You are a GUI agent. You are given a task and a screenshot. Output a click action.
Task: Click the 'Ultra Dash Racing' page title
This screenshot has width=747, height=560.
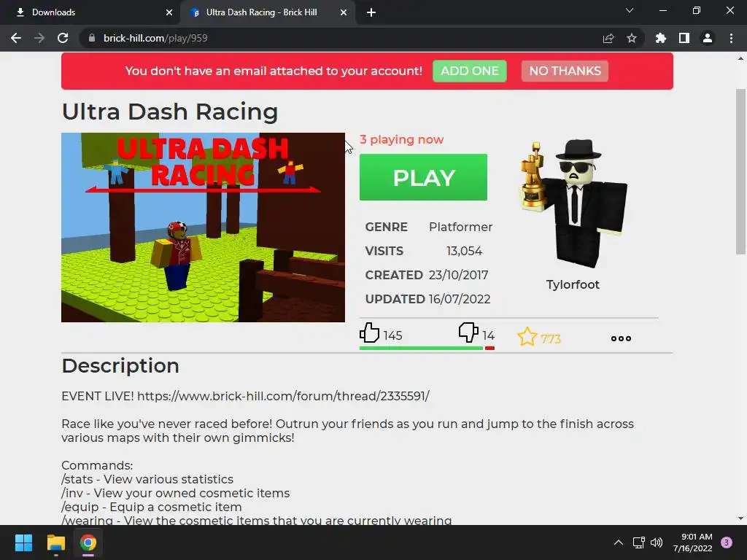(x=170, y=112)
